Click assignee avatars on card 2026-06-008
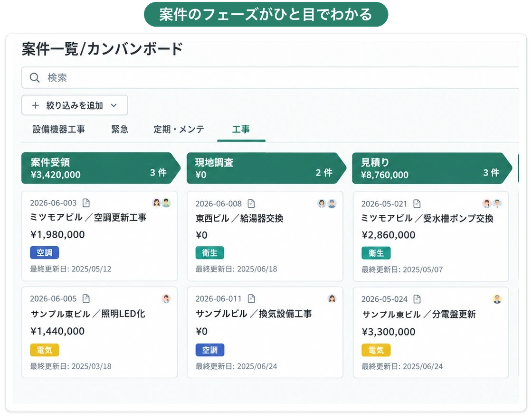This screenshot has width=532, height=418. pyautogui.click(x=327, y=204)
